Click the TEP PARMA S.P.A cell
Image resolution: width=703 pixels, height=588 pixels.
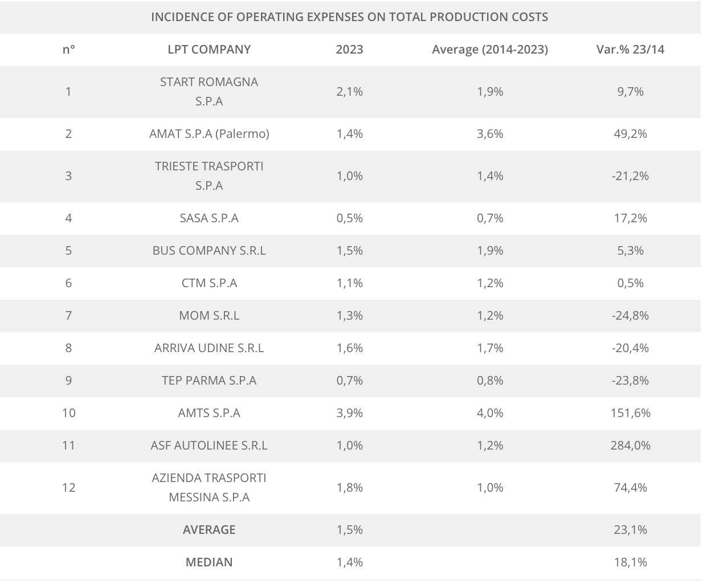pyautogui.click(x=209, y=381)
